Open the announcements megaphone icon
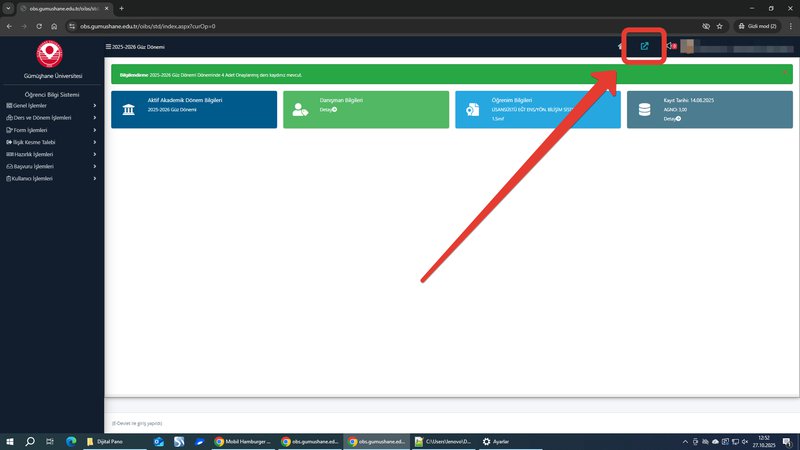Image resolution: width=800 pixels, height=450 pixels. [669, 46]
